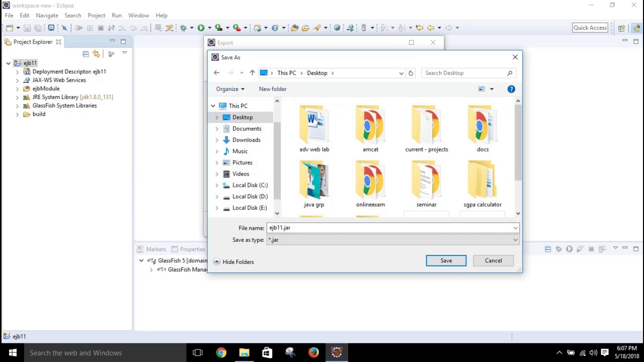Select the 'amcat' folder

pos(370,129)
